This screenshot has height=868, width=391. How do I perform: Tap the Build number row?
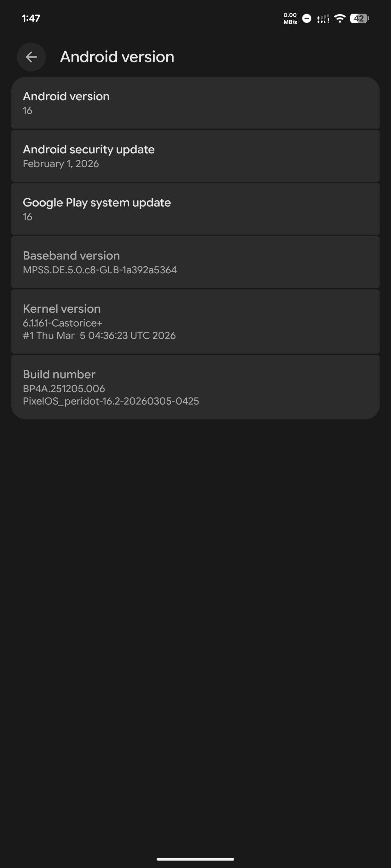click(195, 387)
